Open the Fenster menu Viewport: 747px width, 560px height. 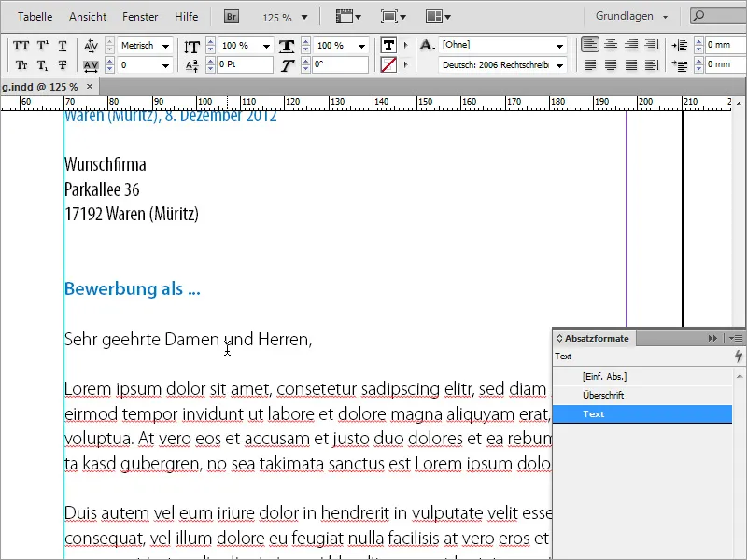click(140, 17)
